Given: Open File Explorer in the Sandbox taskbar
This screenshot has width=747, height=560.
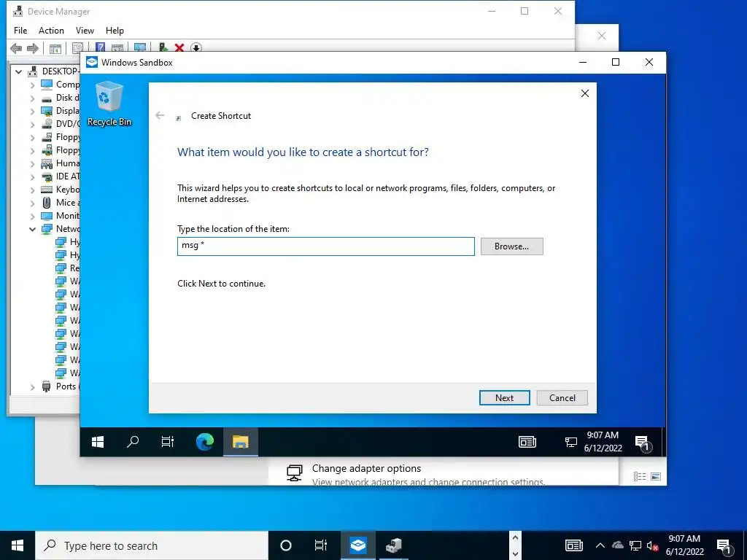Looking at the screenshot, I should click(x=241, y=442).
